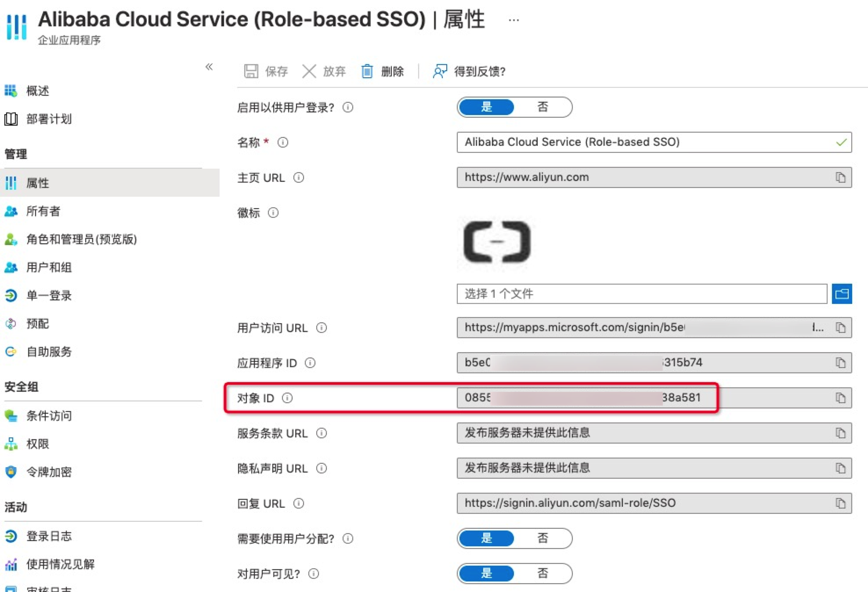The image size is (868, 592).
Task: Click info icon next to 主页 URL
Action: click(299, 177)
